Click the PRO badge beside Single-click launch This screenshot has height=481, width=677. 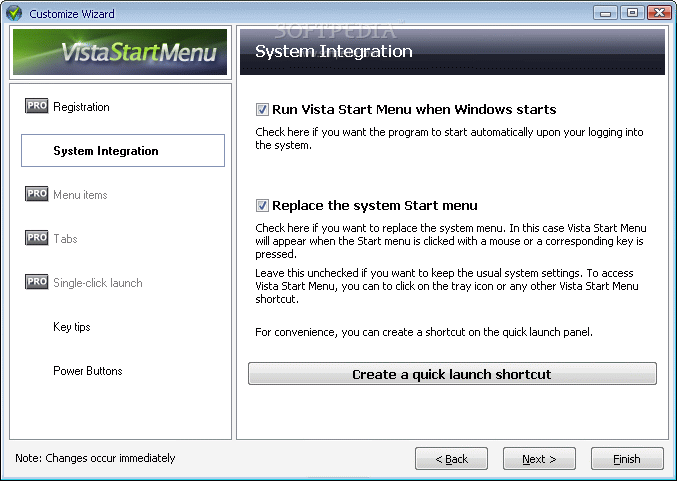[37, 282]
